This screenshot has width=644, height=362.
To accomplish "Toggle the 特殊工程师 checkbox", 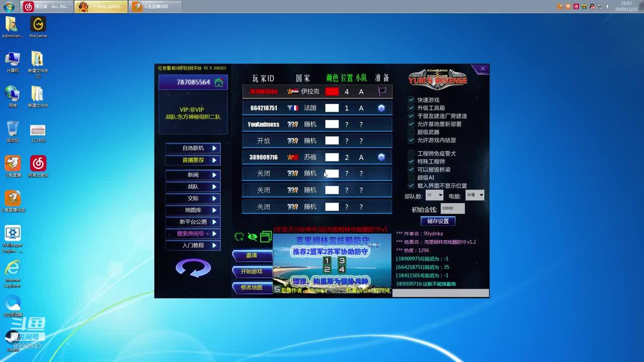I will (411, 161).
